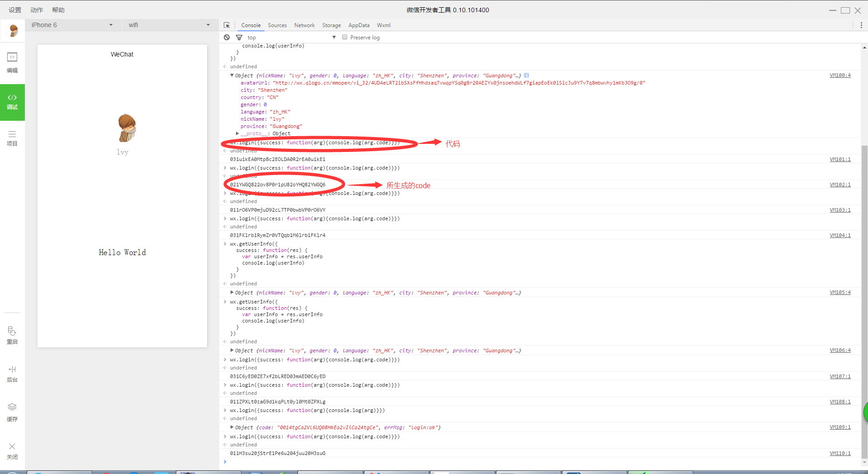The width and height of the screenshot is (868, 474).
Task: Switch to the 调试 debug view
Action: [12, 102]
